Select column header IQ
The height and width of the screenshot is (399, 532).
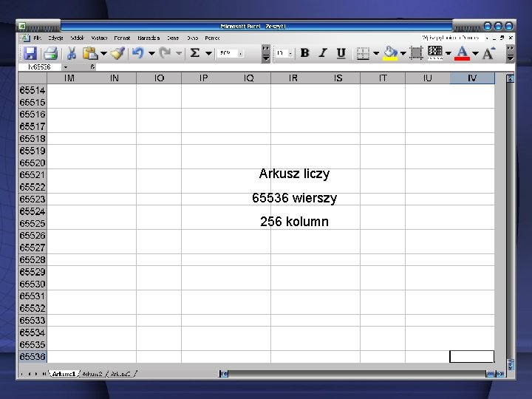(x=249, y=78)
